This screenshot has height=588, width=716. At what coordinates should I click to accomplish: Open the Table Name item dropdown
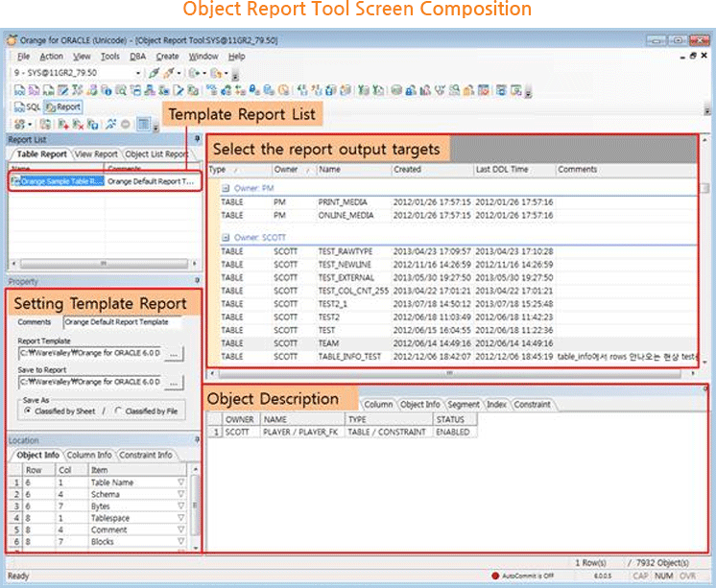point(180,482)
